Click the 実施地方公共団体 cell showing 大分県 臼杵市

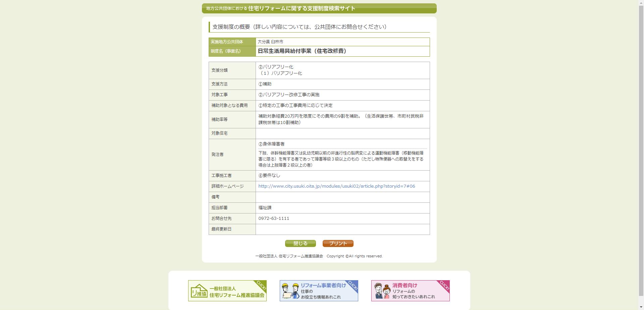271,42
